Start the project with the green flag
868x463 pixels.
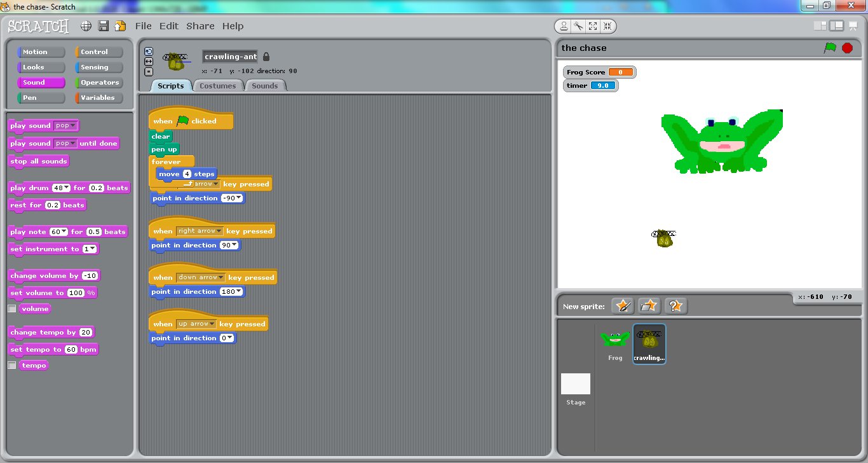(x=830, y=48)
